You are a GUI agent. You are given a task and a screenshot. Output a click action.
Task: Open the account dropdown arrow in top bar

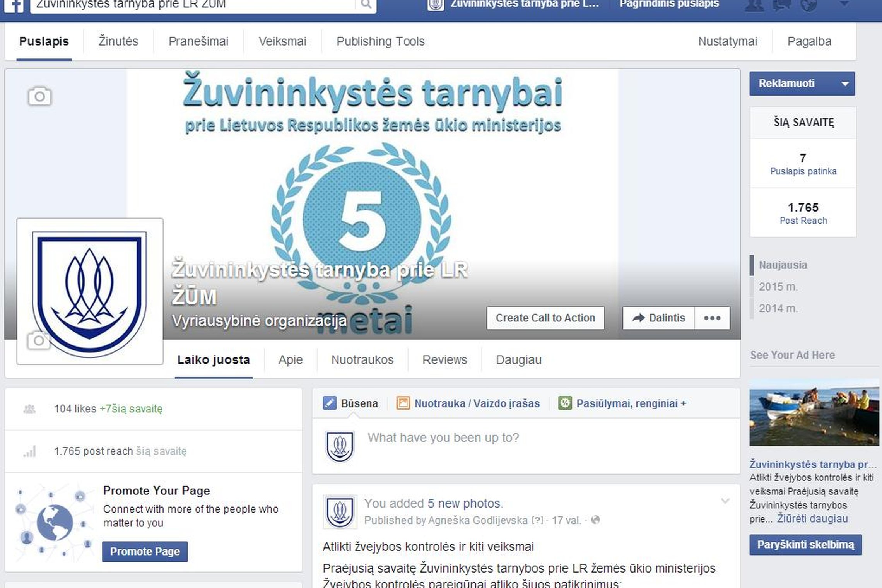click(x=844, y=4)
